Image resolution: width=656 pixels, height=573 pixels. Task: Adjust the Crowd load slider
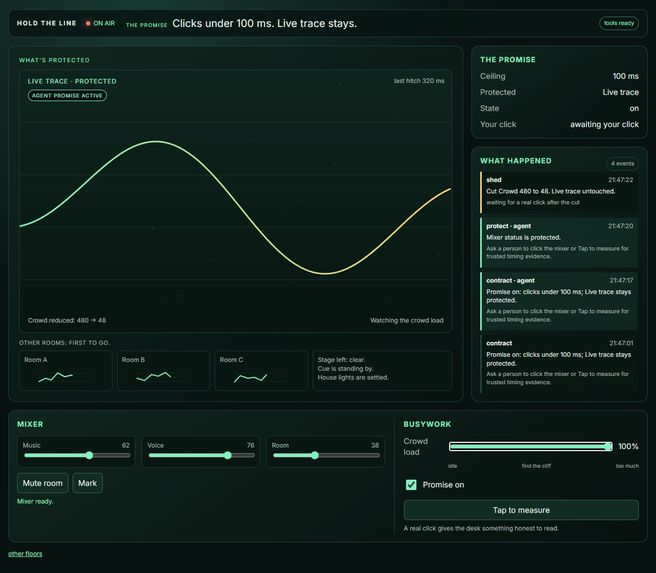(x=530, y=447)
